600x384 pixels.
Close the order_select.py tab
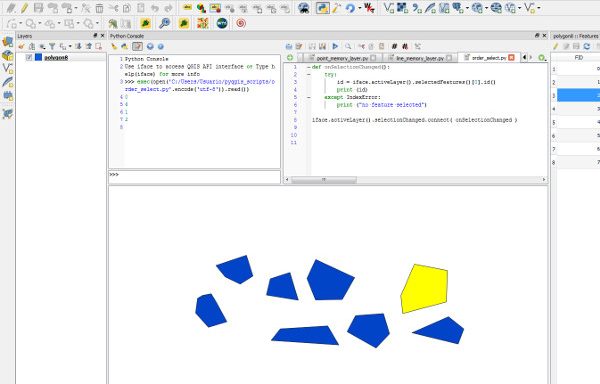(511, 58)
